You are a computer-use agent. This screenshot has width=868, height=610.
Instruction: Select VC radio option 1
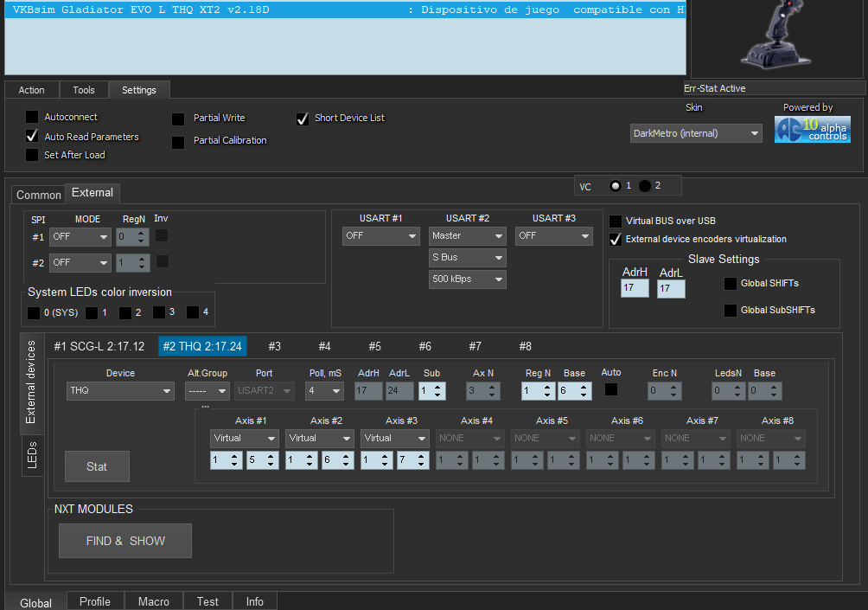point(615,186)
